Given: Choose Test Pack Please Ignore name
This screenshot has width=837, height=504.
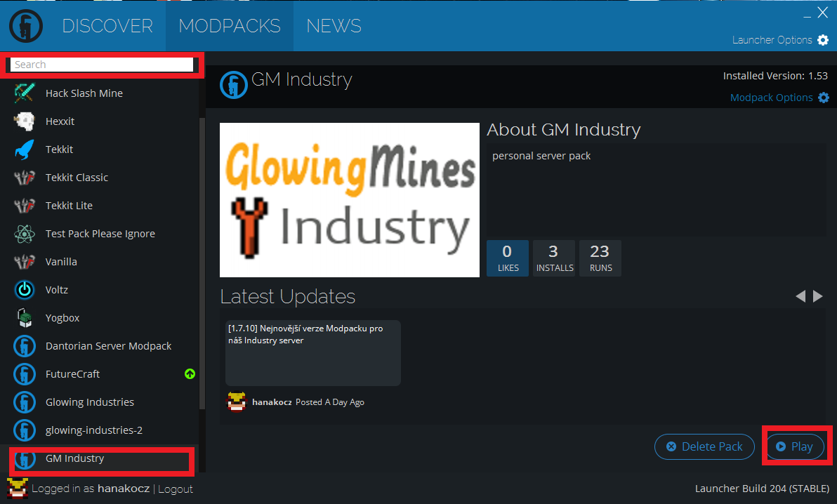Looking at the screenshot, I should [100, 234].
